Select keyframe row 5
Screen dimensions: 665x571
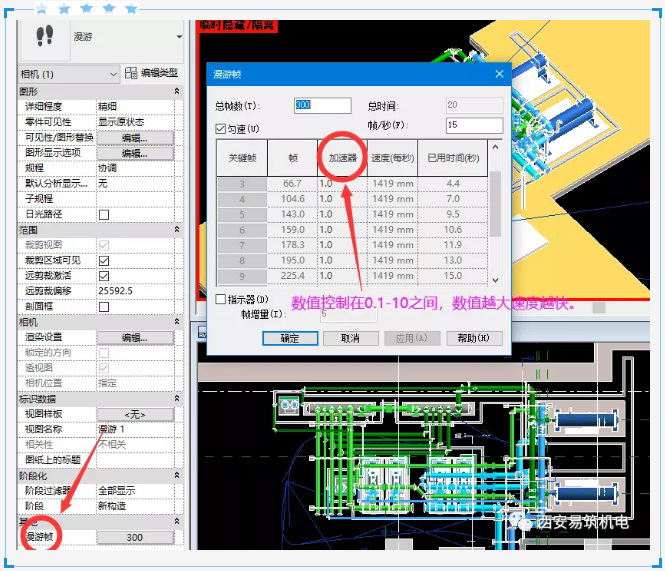242,215
